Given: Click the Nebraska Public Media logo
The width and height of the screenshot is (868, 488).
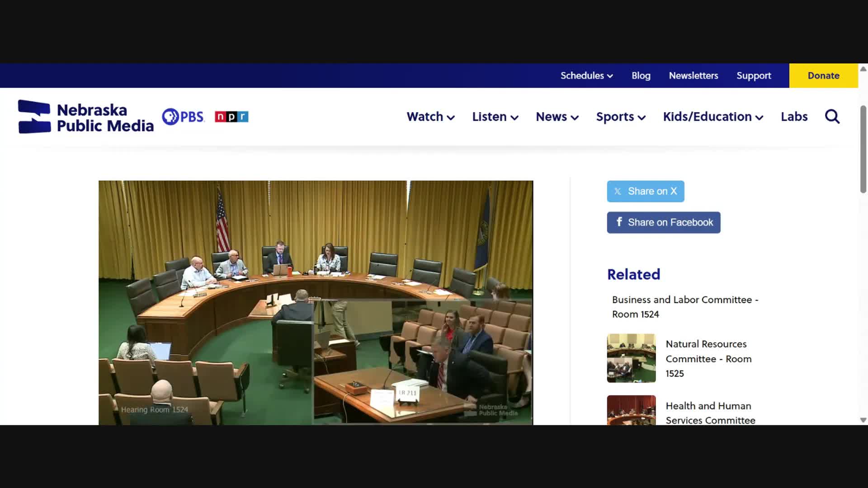Looking at the screenshot, I should 86,117.
